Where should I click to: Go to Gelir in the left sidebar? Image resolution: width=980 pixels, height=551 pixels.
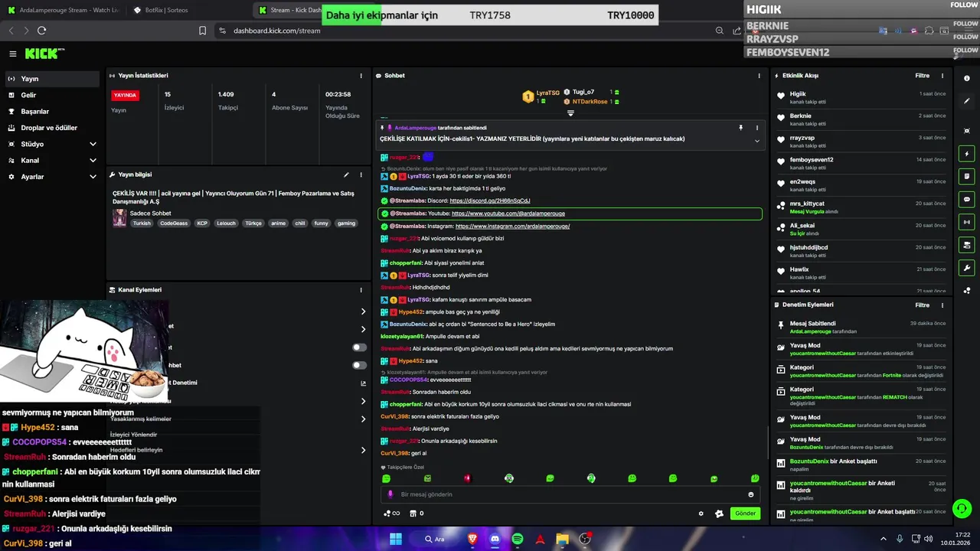click(x=51, y=95)
